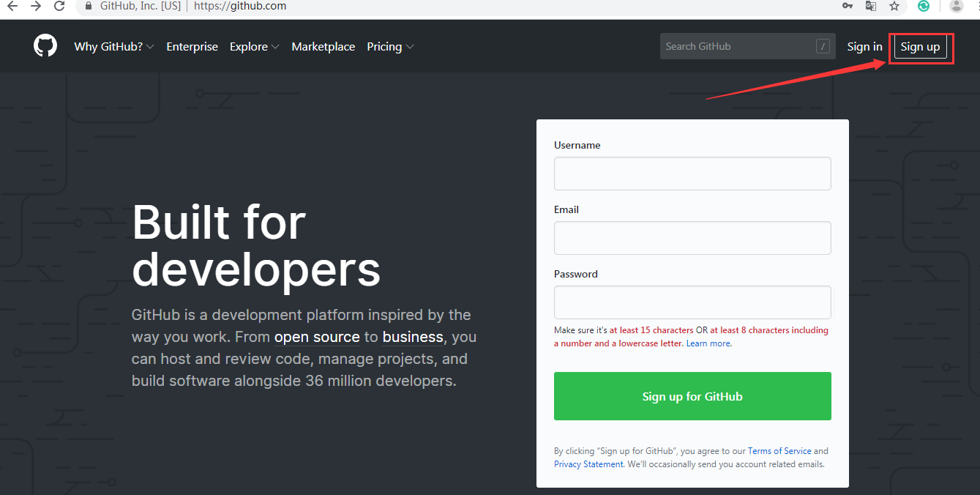Open the Privacy Statement link

tap(588, 464)
